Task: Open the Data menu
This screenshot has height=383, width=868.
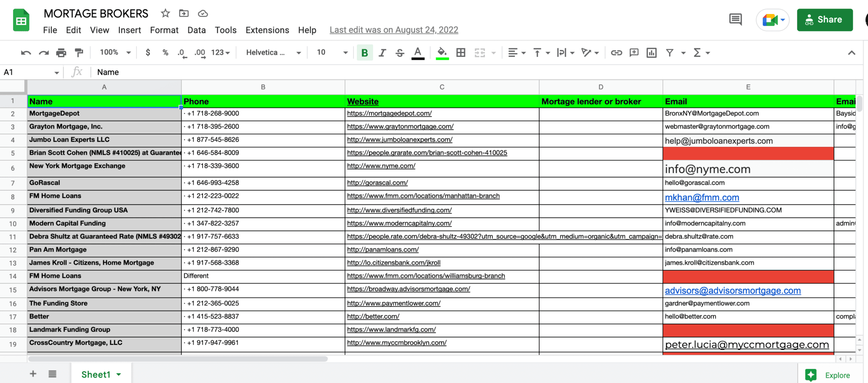Action: tap(197, 30)
